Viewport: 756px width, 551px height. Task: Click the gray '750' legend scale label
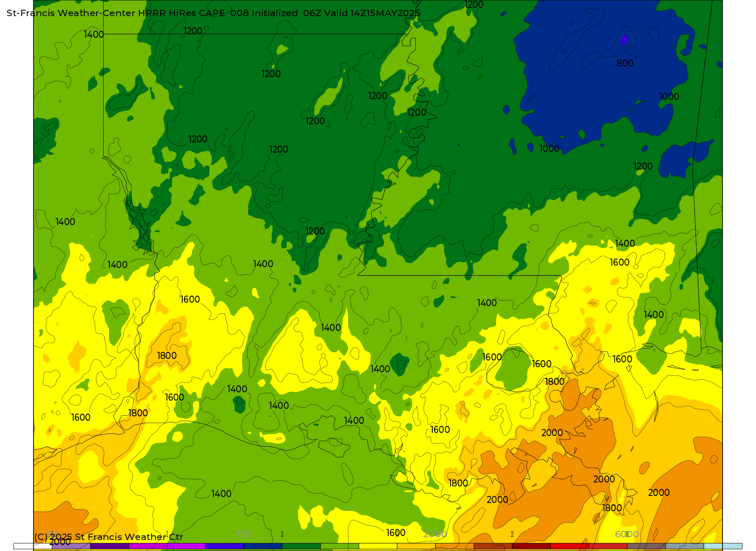(243, 534)
